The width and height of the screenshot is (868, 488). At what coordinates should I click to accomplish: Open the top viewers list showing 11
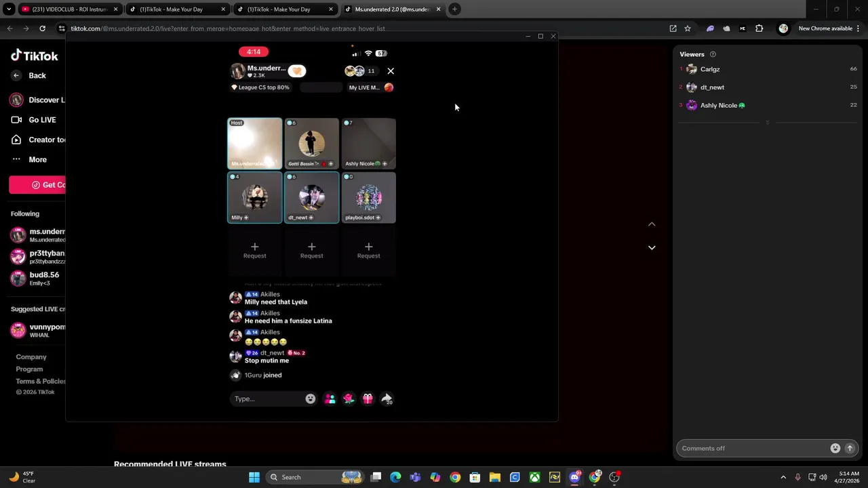(x=360, y=71)
